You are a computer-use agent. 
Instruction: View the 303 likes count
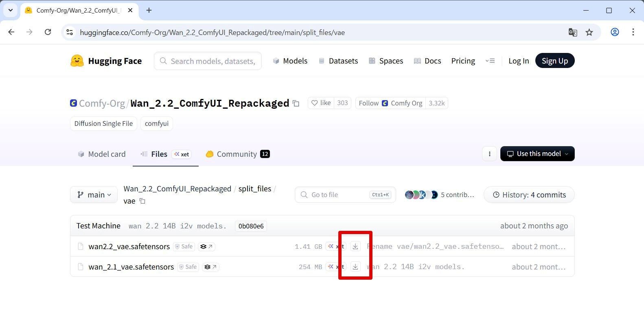[342, 103]
